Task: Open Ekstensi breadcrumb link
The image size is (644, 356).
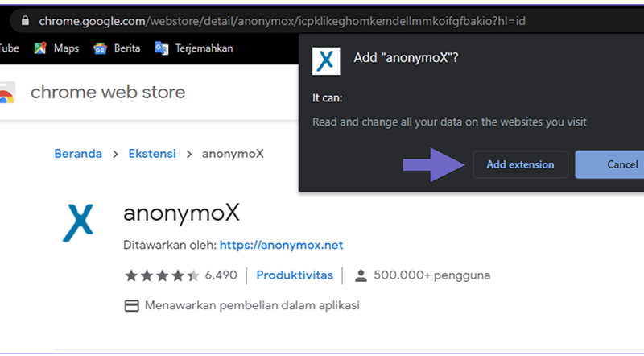Action: 152,154
